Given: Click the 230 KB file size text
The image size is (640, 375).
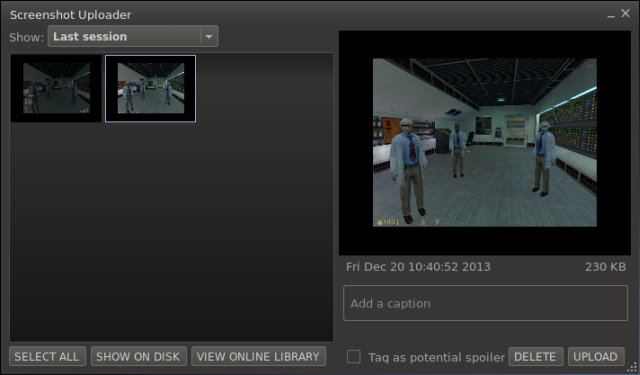Looking at the screenshot, I should [605, 267].
